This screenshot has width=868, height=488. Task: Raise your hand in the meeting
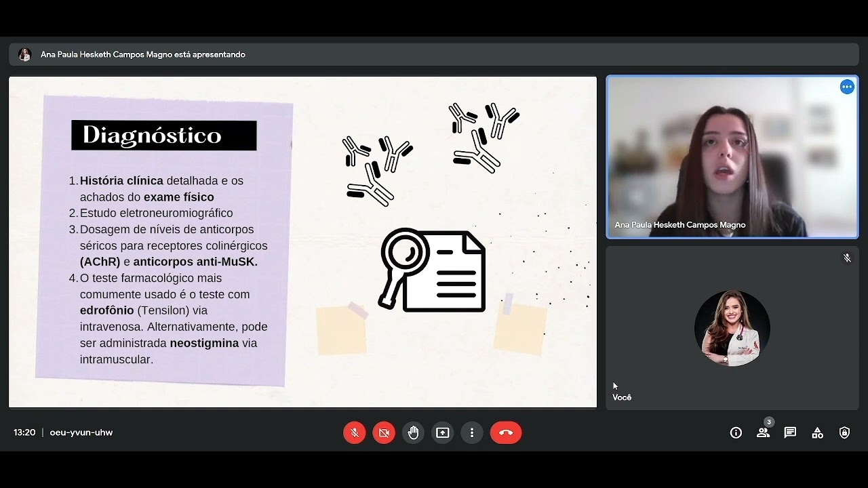tap(413, 432)
